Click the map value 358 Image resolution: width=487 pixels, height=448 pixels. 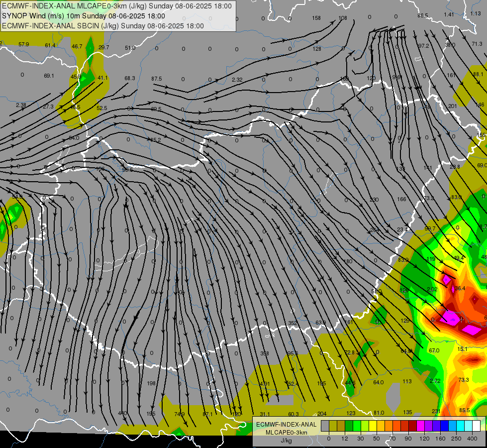(265, 353)
